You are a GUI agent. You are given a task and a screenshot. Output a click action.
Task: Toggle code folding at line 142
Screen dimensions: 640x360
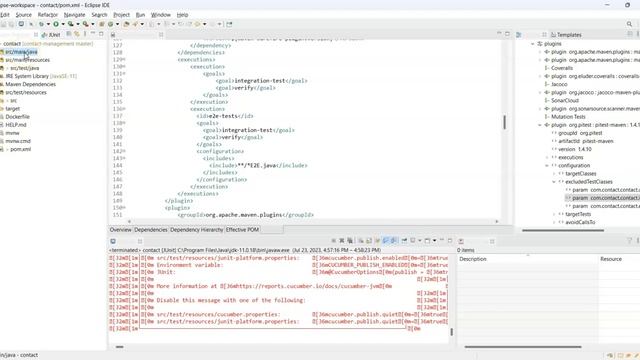pyautogui.click(x=124, y=151)
